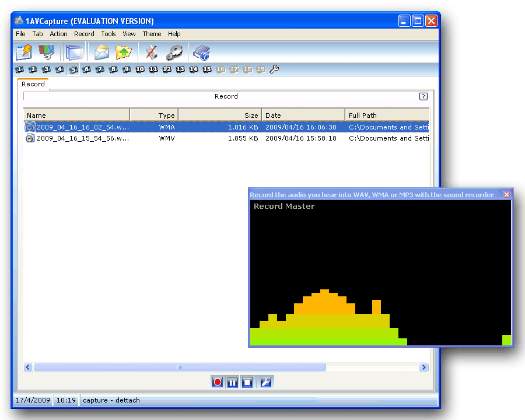
Task: Open the File menu
Action: pos(20,34)
